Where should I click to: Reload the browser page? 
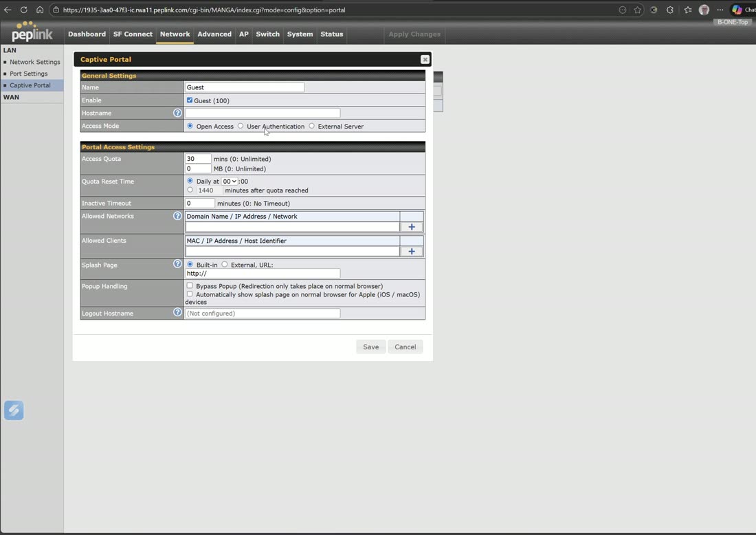click(23, 10)
